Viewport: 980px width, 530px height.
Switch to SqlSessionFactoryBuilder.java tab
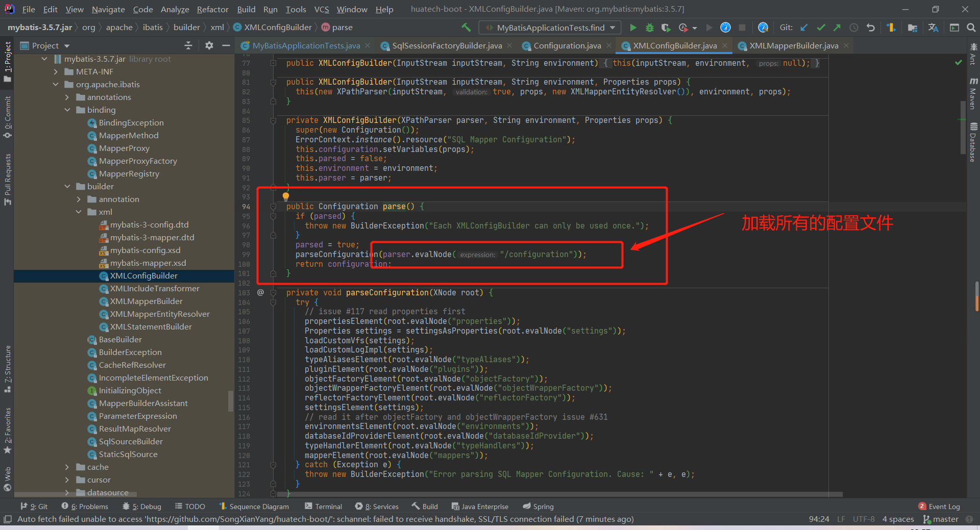447,46
